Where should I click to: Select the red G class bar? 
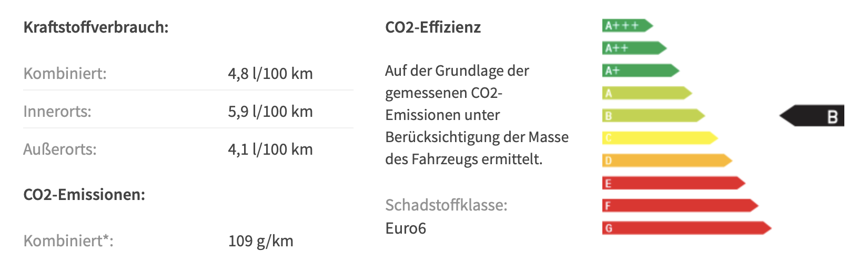pos(687,228)
